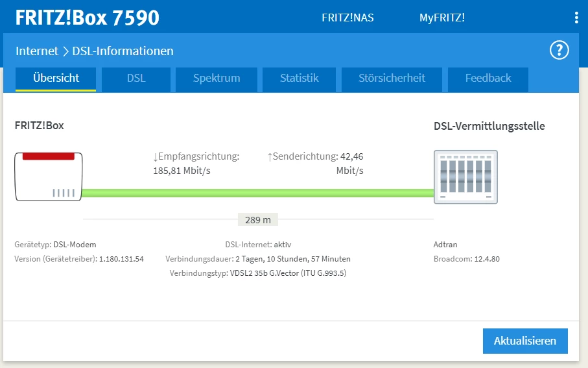Screen dimensions: 588x368
Task: Click the Aktualisieren button
Action: [525, 341]
